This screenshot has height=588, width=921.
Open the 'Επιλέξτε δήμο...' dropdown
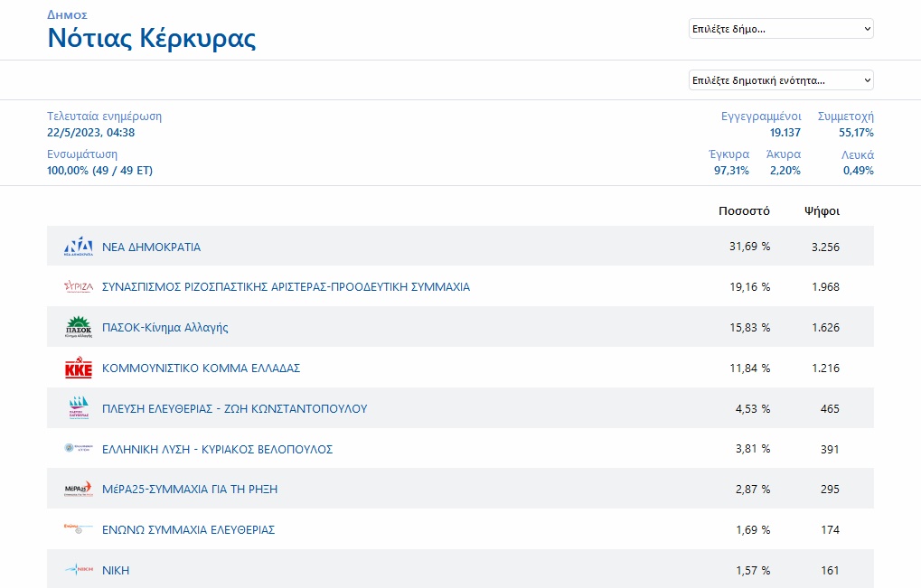[x=781, y=29]
